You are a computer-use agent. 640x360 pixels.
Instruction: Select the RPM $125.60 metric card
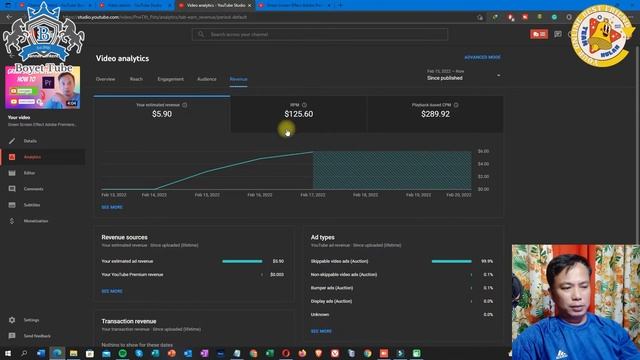[x=299, y=114]
